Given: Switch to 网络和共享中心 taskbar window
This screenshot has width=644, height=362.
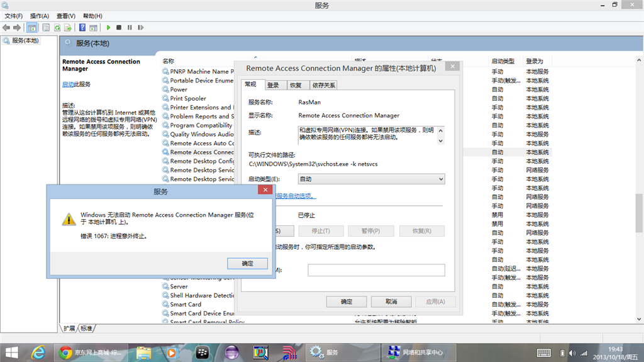Looking at the screenshot, I should 418,353.
